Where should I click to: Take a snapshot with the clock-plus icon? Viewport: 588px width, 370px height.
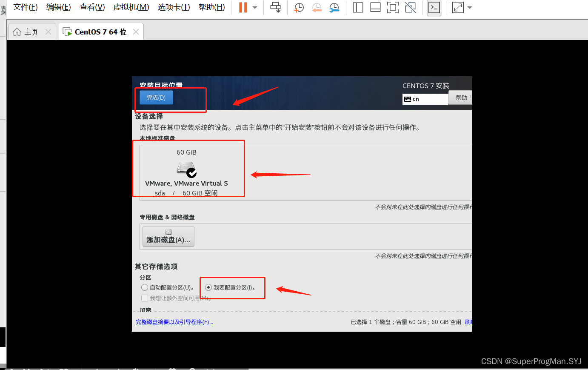pos(299,7)
